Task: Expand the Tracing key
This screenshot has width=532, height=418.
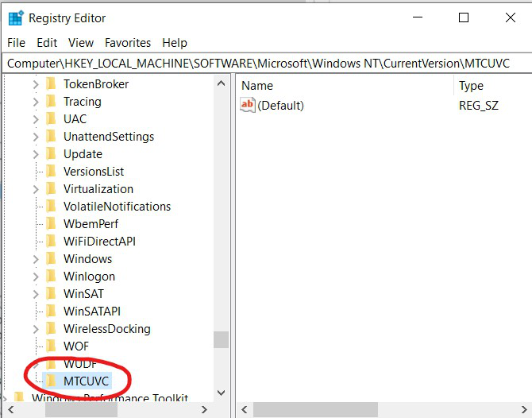Action: pos(36,102)
